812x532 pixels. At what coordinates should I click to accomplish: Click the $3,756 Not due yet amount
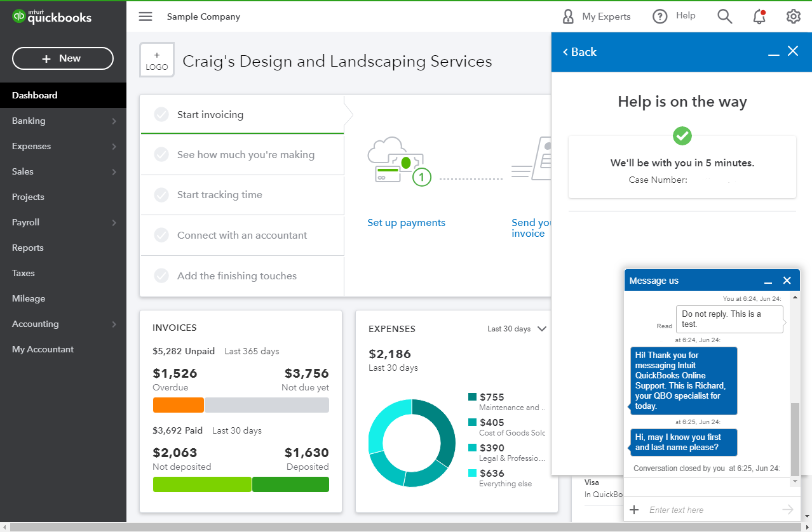(x=306, y=373)
